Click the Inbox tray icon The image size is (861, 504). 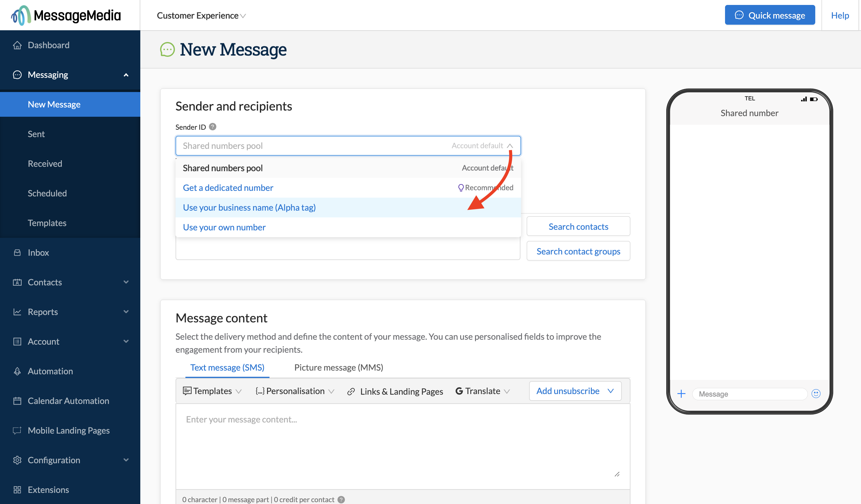pyautogui.click(x=17, y=252)
